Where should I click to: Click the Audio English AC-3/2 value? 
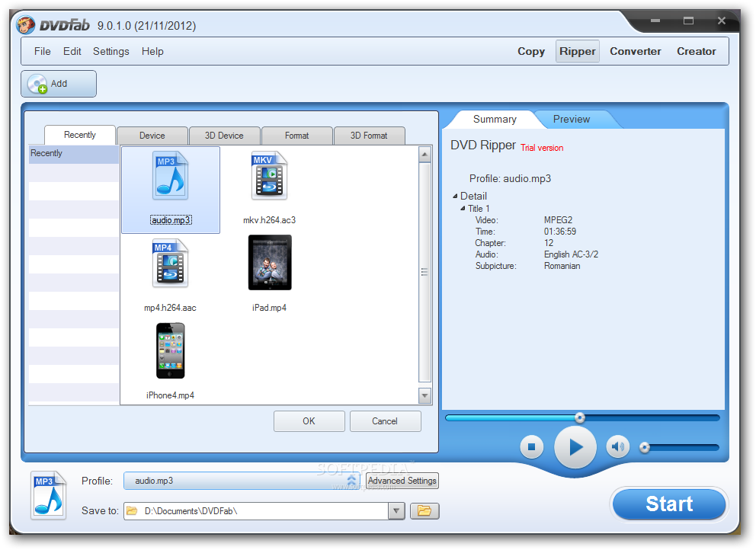click(x=571, y=254)
